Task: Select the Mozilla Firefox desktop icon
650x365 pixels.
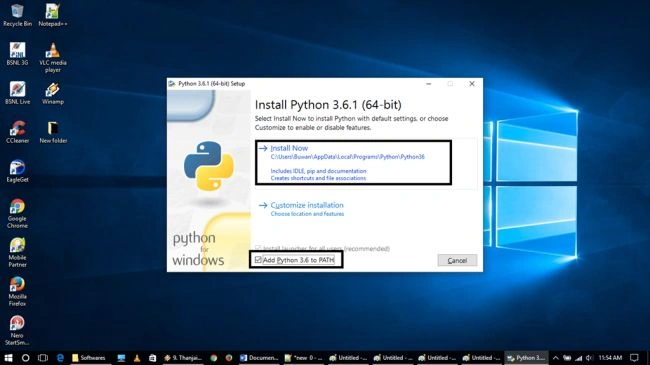Action: 17,291
